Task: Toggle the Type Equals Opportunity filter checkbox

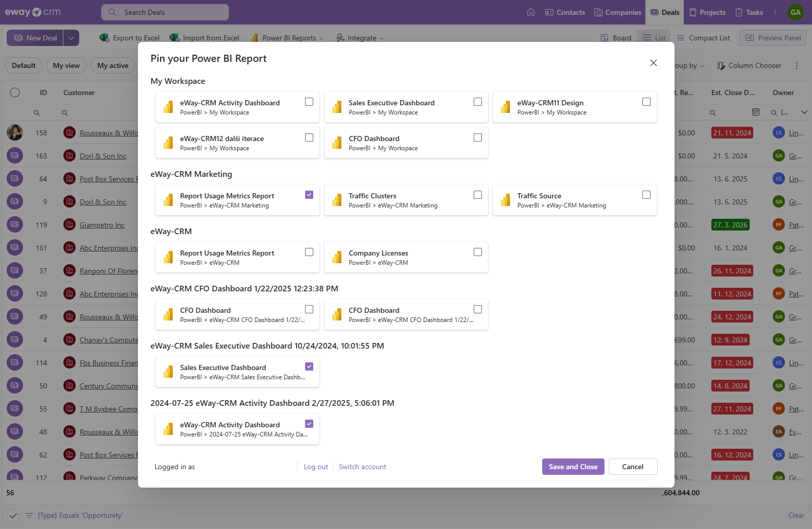Action: tap(13, 515)
